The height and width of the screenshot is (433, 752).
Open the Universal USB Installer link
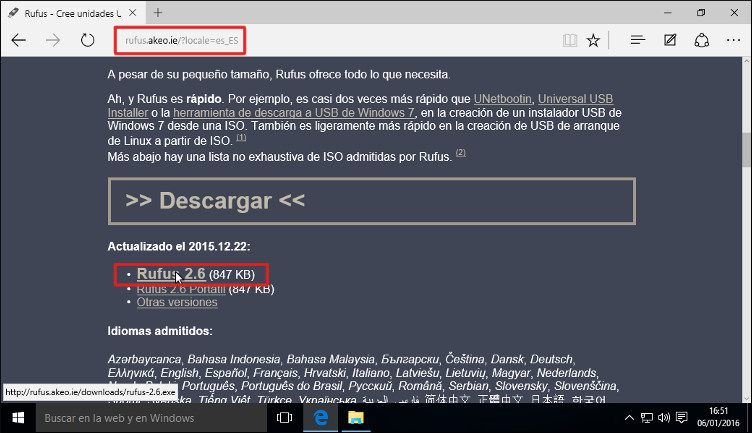[x=576, y=99]
